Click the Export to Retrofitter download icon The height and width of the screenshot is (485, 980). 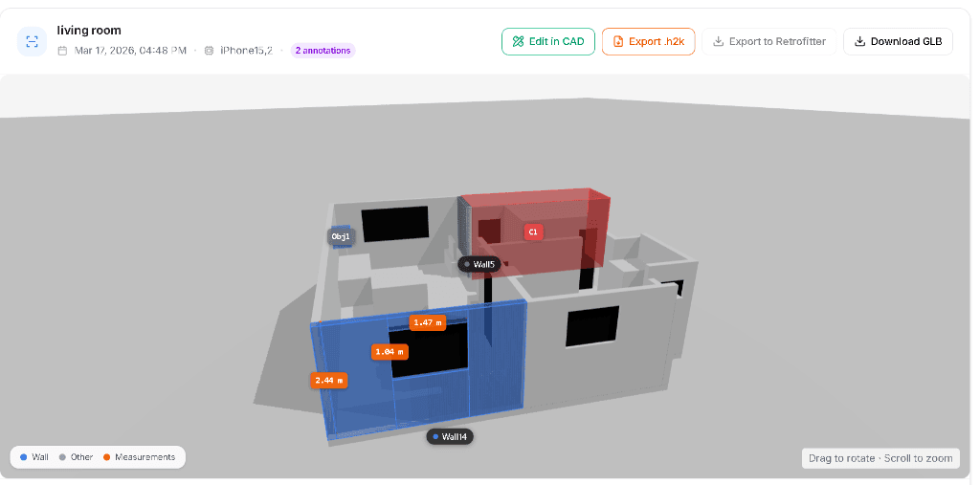pyautogui.click(x=718, y=42)
